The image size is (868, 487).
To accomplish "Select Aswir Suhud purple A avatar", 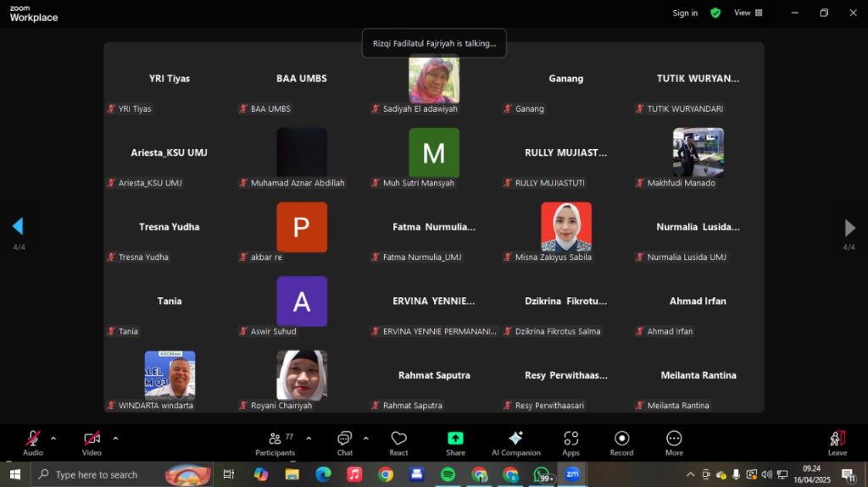I will click(x=302, y=301).
